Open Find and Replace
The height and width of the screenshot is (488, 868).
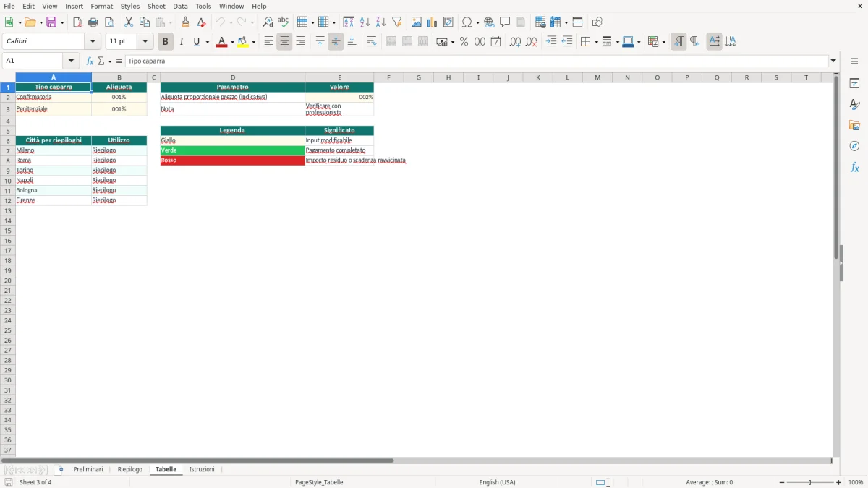268,22
